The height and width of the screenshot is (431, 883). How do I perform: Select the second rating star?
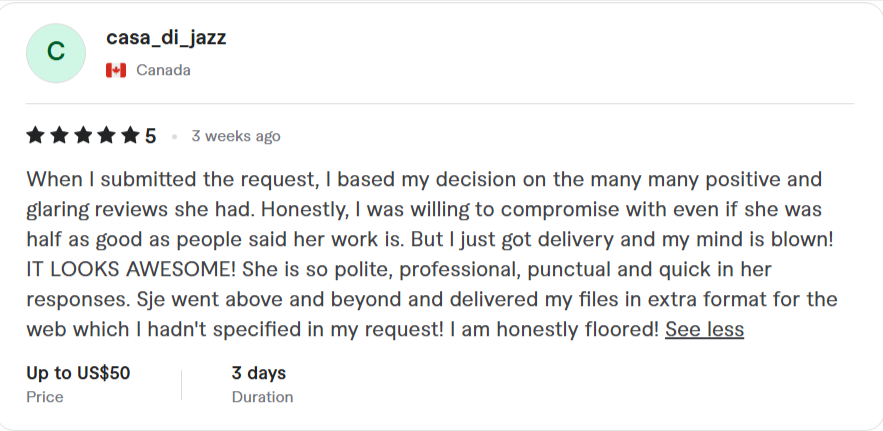(x=58, y=136)
